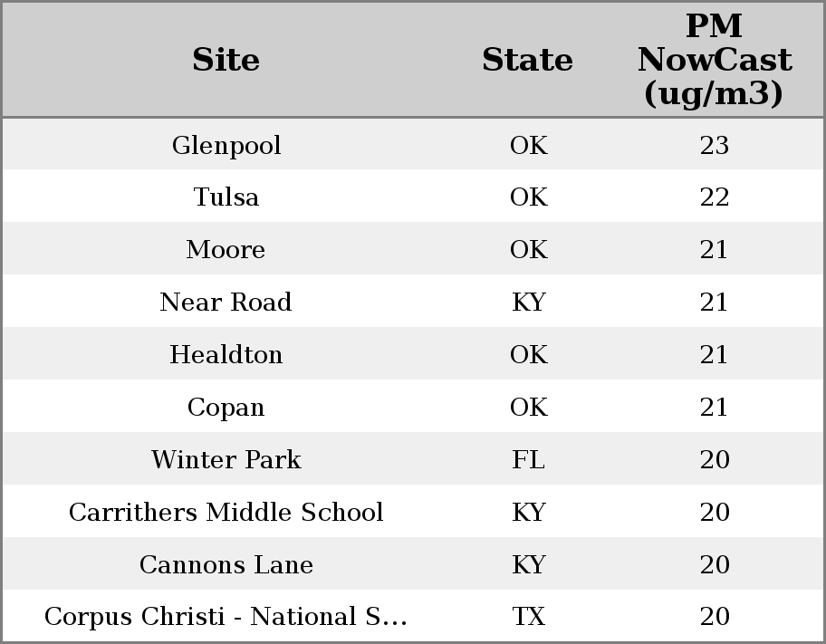Click the KY state in Near Road row
This screenshot has width=826, height=644.
pos(528,303)
